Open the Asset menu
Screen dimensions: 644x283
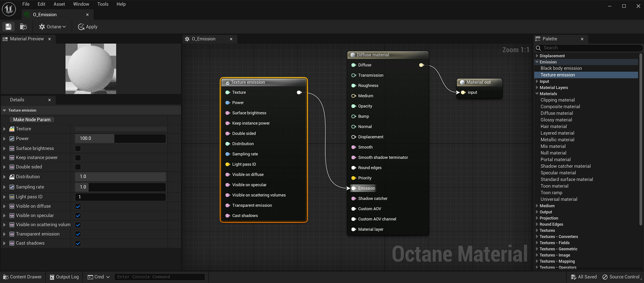pos(59,4)
